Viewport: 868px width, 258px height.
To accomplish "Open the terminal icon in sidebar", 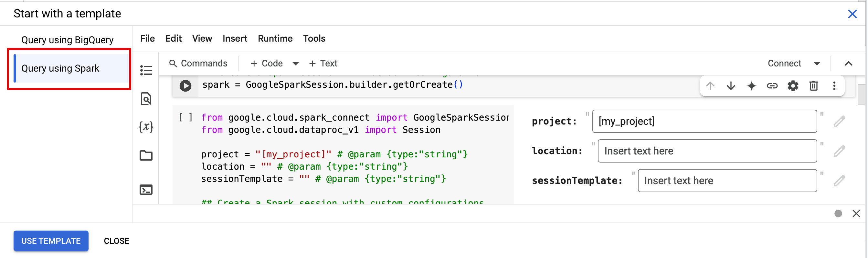I will pos(146,190).
